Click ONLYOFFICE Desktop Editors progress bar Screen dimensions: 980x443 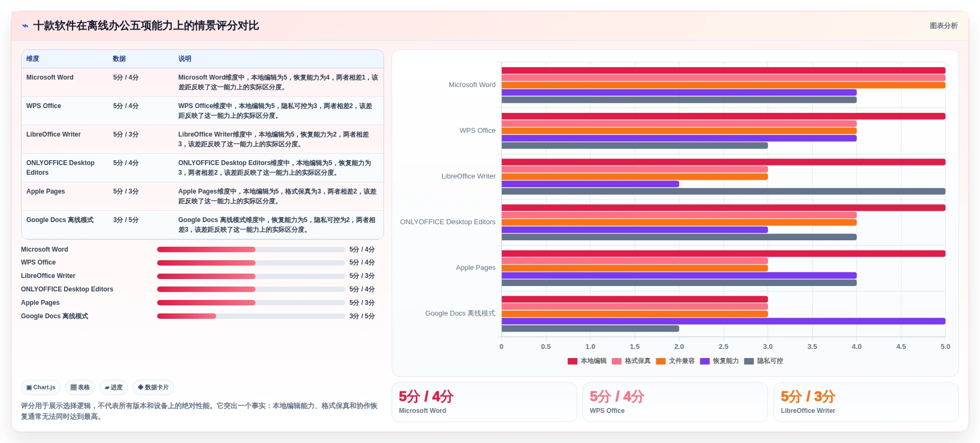tap(251, 289)
